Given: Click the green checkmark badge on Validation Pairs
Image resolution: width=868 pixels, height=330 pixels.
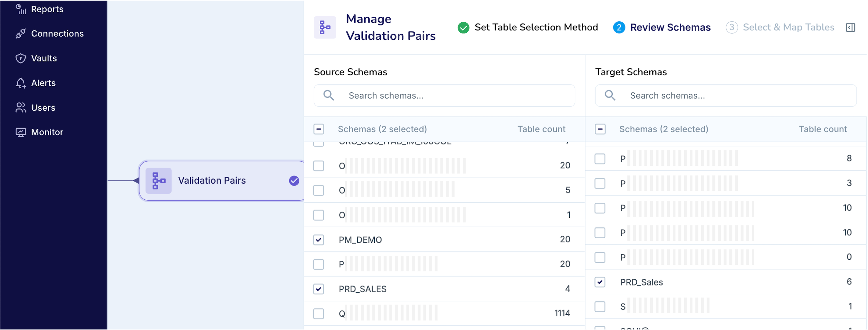Looking at the screenshot, I should [x=294, y=181].
